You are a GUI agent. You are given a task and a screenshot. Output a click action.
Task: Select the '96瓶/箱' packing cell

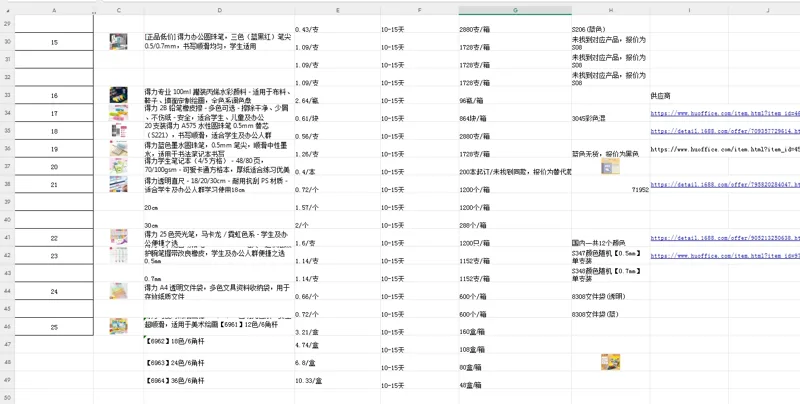click(x=515, y=95)
